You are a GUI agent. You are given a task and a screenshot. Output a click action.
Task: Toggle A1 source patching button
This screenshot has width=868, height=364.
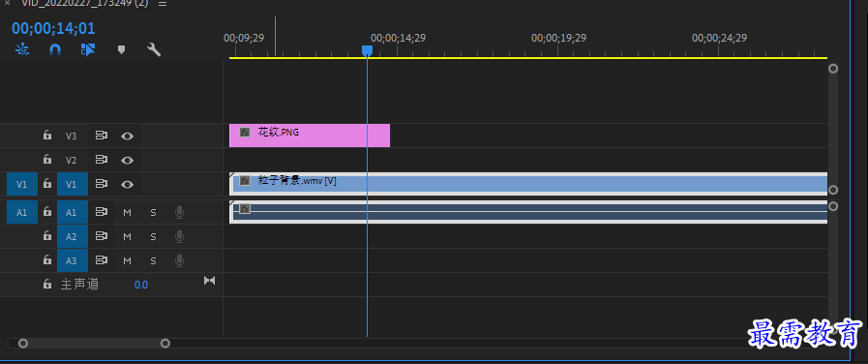point(22,212)
